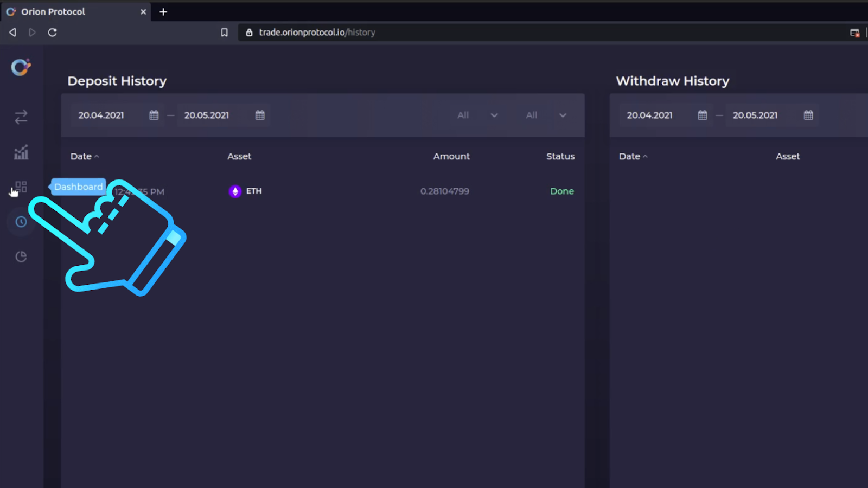Close the Orion Protocol tab
868x488 pixels.
(x=143, y=12)
